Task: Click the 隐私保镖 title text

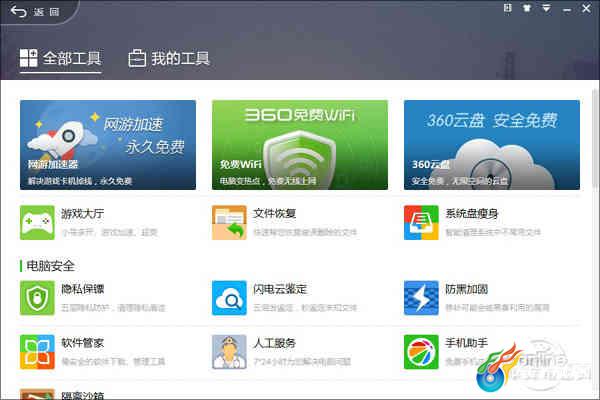Action: 83,289
